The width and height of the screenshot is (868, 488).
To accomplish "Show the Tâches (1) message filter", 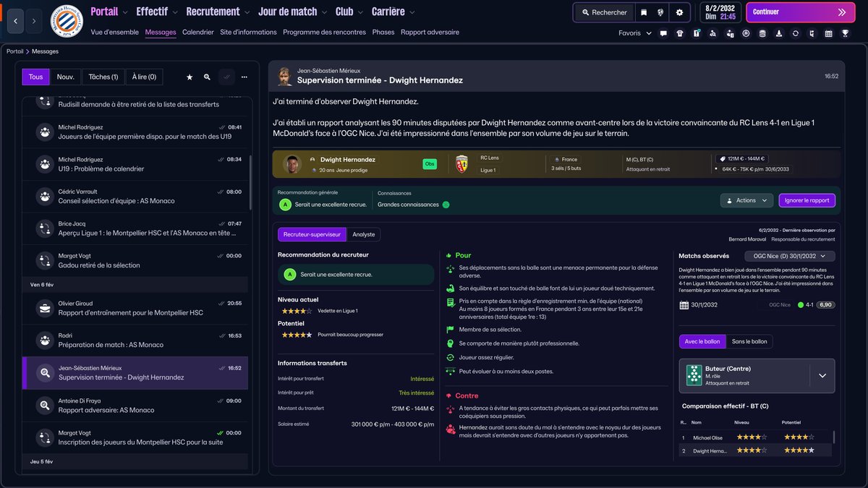I will [x=103, y=77].
